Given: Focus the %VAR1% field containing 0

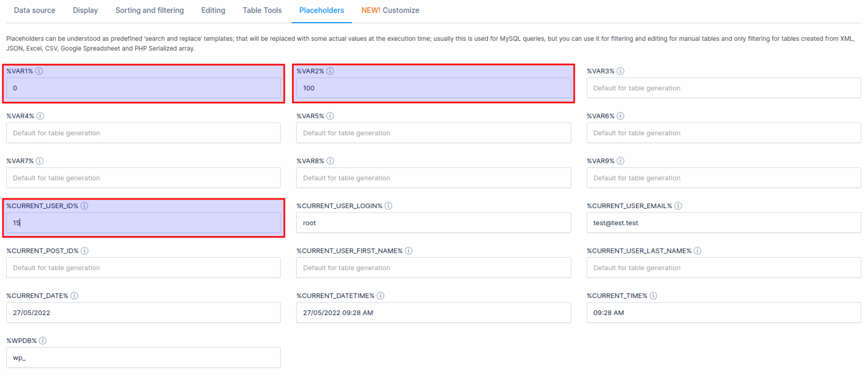Looking at the screenshot, I should 144,88.
